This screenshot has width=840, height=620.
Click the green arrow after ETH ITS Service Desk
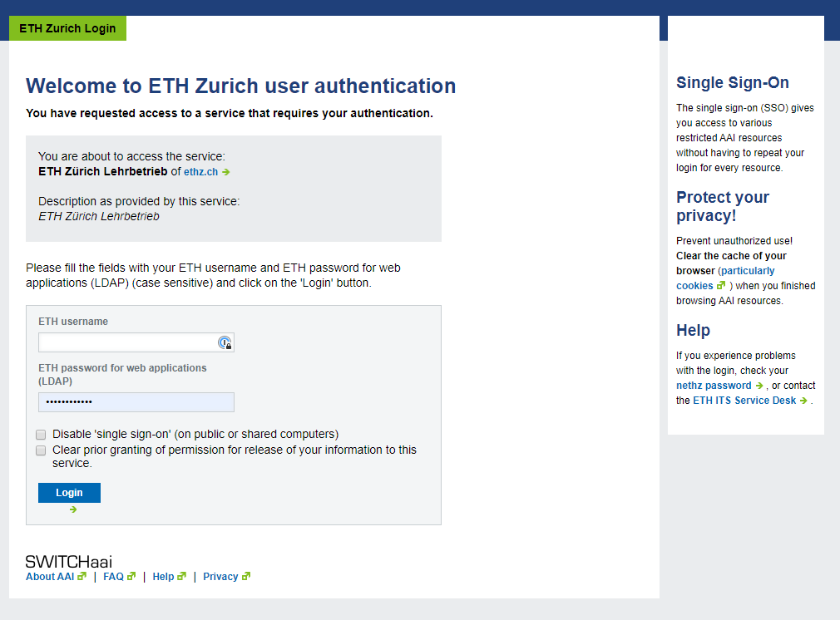(x=803, y=401)
